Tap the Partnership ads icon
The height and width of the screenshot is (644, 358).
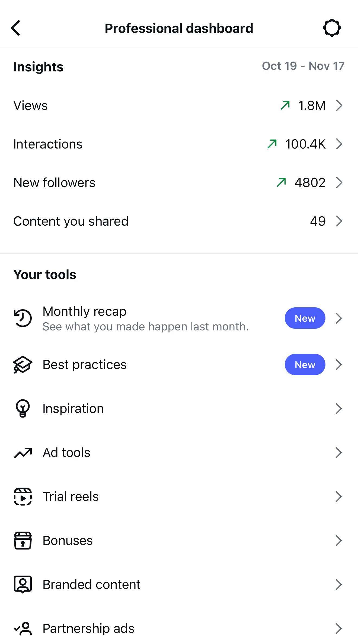23,628
